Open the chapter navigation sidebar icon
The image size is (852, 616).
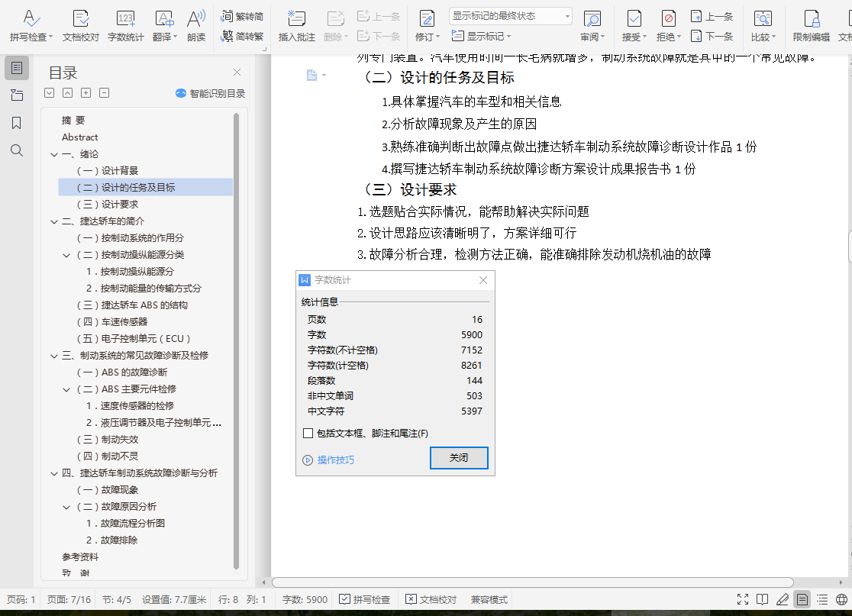17,95
